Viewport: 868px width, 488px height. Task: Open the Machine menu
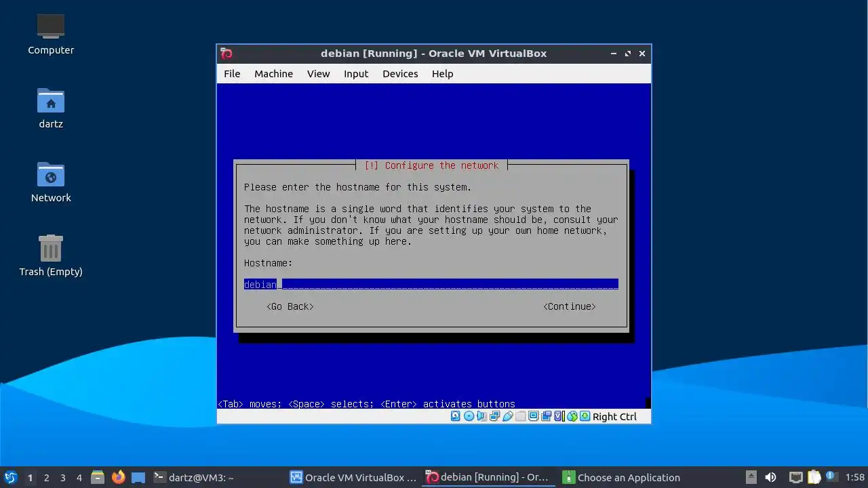(273, 74)
